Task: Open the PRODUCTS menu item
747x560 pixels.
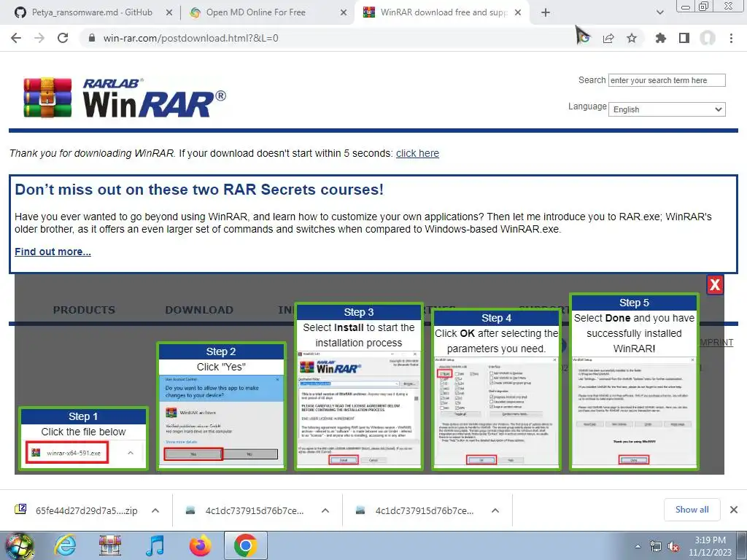Action: tap(84, 310)
